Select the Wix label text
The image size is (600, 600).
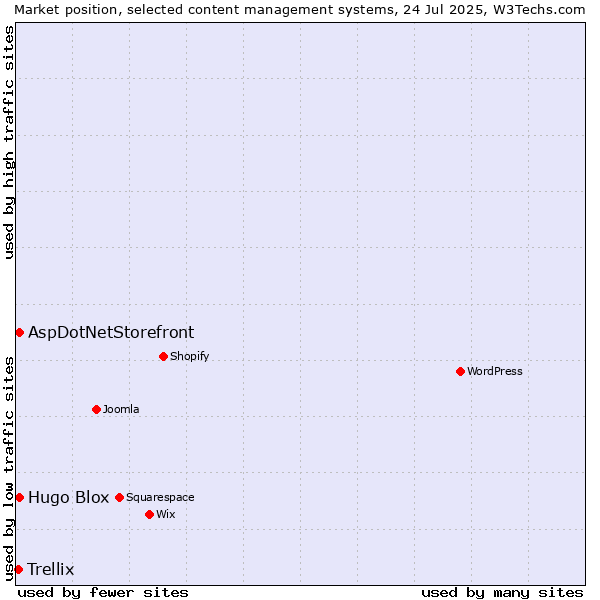point(166,514)
